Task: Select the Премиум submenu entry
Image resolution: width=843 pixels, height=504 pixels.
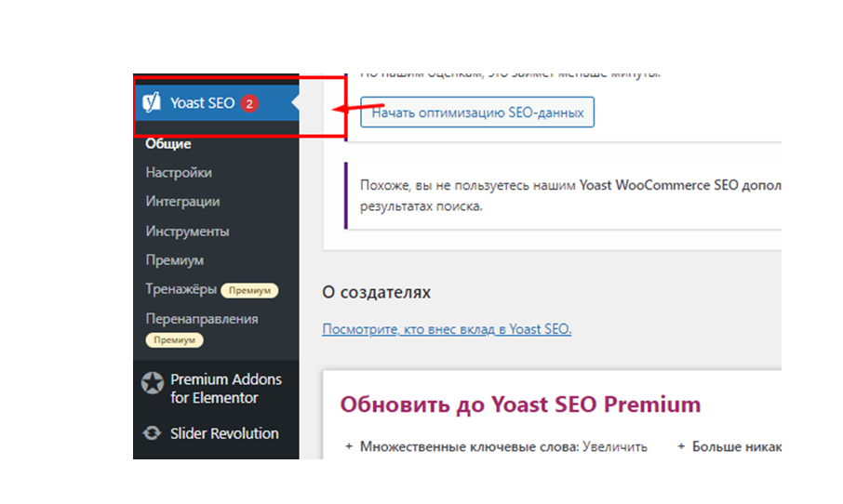Action: click(x=175, y=260)
